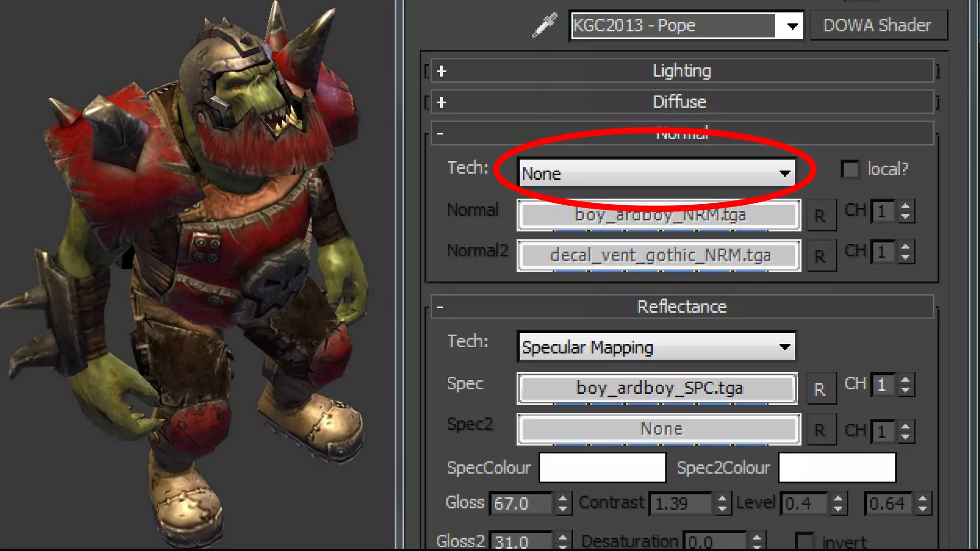980x551 pixels.
Task: Collapse the Reflectance rollout
Action: 682,307
